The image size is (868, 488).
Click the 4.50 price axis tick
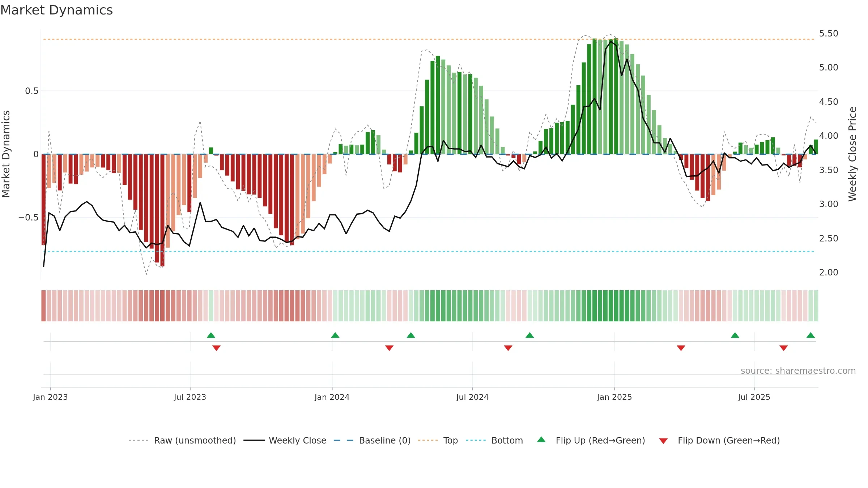tap(829, 102)
